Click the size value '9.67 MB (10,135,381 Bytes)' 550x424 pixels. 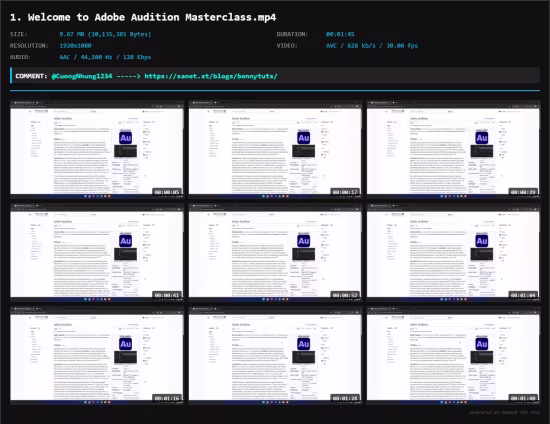[105, 34]
